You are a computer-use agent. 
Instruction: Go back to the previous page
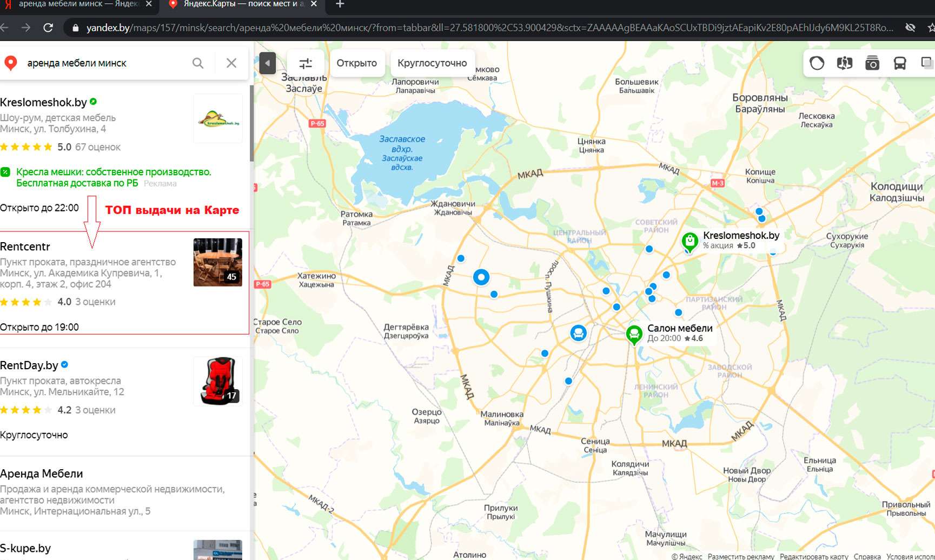click(4, 28)
